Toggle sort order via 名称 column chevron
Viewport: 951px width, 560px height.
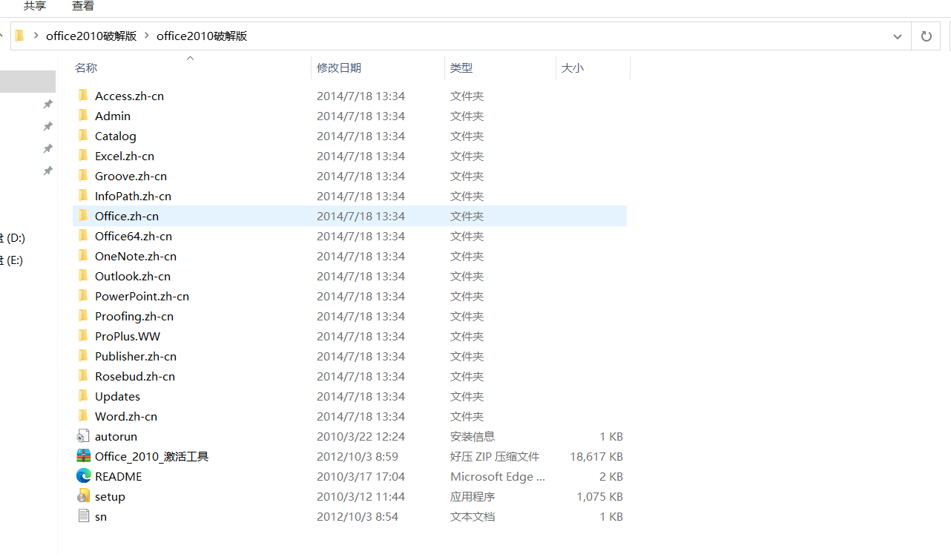coord(190,57)
